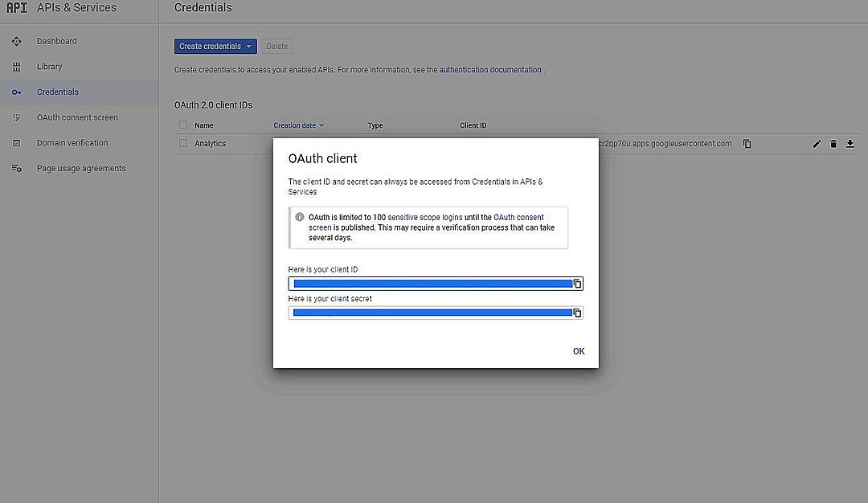Click the client secret text field
The height and width of the screenshot is (503, 868).
tap(431, 313)
